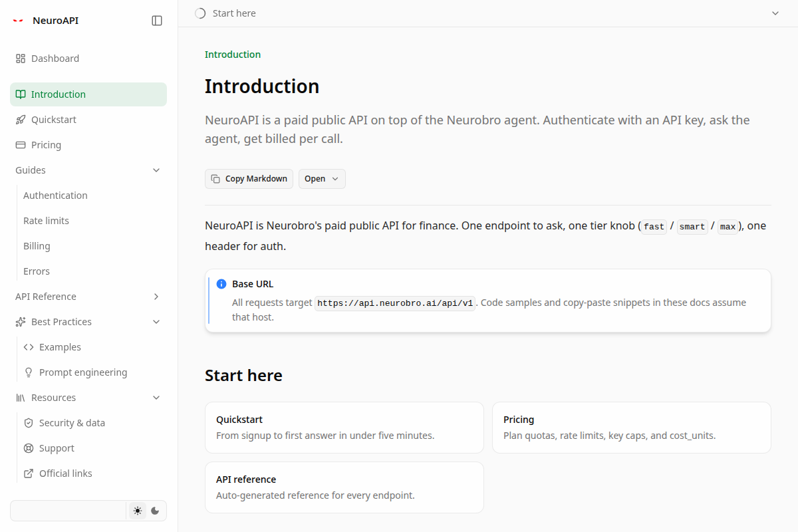Click the 'fast' tier code label
798x532 pixels.
coord(654,227)
